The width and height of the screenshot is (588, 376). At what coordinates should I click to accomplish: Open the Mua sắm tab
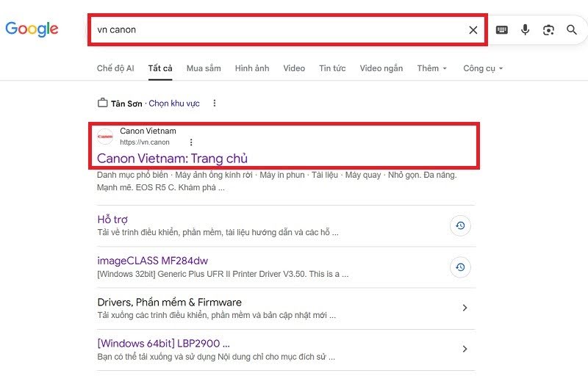tap(204, 68)
